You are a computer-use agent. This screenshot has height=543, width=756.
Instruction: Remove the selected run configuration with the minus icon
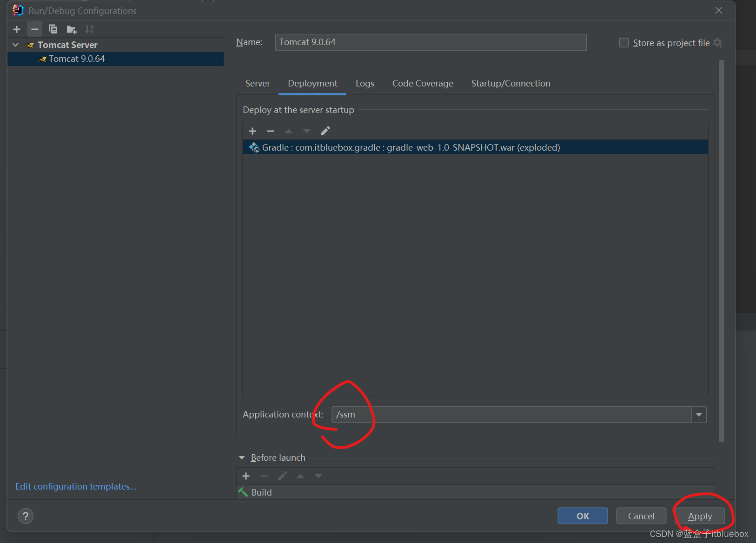pyautogui.click(x=35, y=29)
